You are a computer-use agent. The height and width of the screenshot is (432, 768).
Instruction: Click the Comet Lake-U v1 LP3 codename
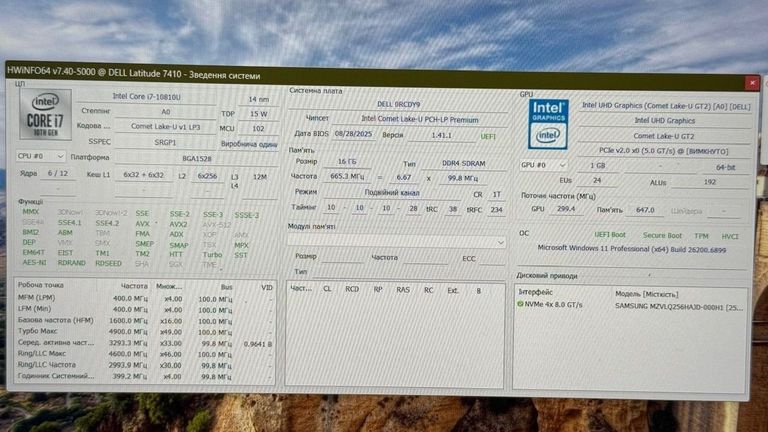pos(165,126)
